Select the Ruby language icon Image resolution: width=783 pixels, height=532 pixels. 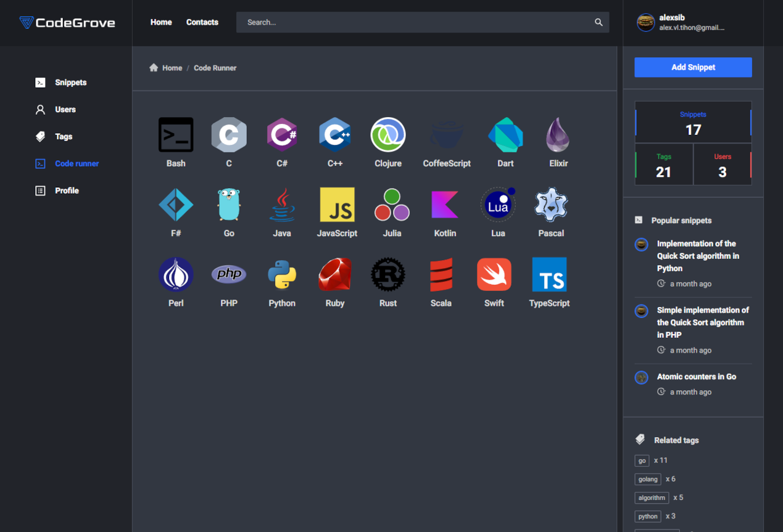click(x=335, y=274)
